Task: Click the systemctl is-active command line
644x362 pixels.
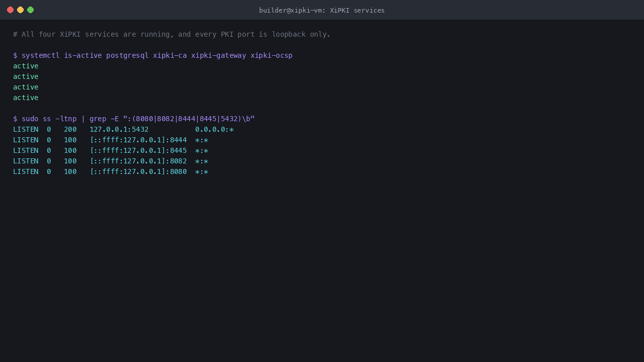Action: 152,55
